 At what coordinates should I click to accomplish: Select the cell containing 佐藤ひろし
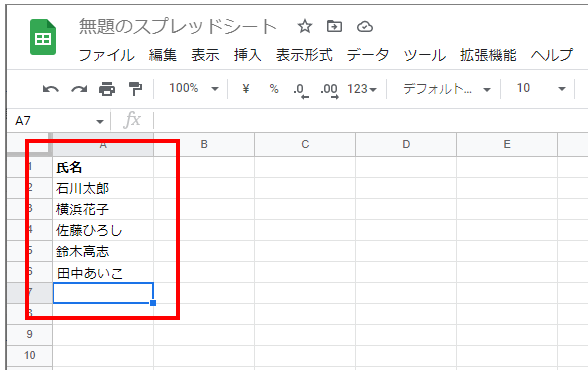tap(103, 230)
